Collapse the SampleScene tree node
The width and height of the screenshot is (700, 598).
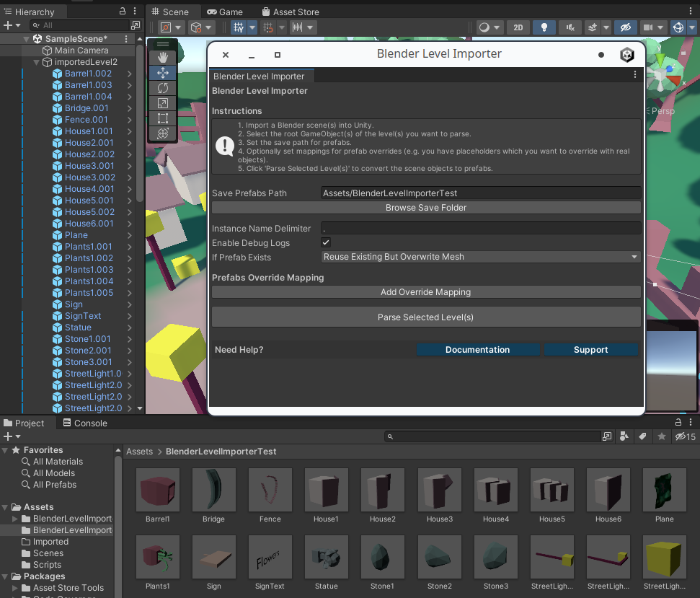27,39
